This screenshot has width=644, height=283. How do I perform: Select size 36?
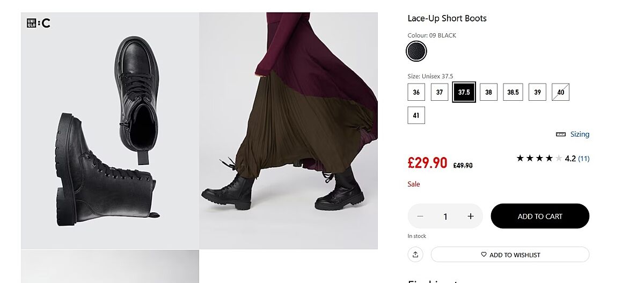(x=416, y=92)
